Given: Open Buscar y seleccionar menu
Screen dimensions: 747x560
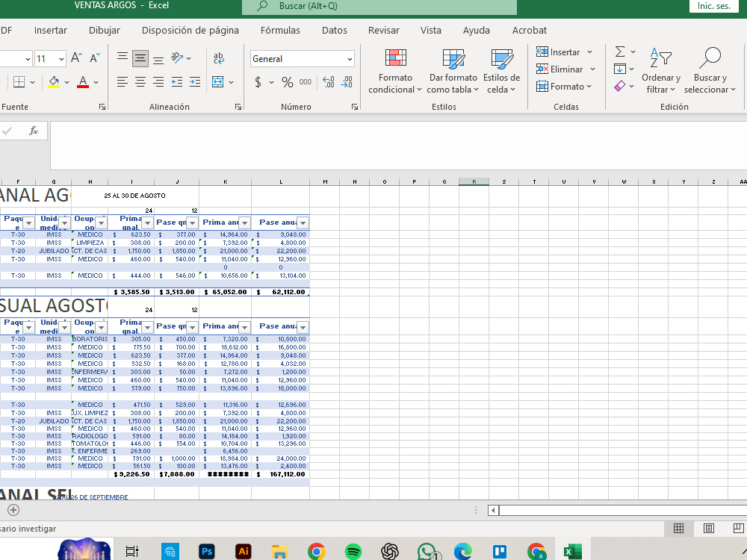Looking at the screenshot, I should 710,71.
